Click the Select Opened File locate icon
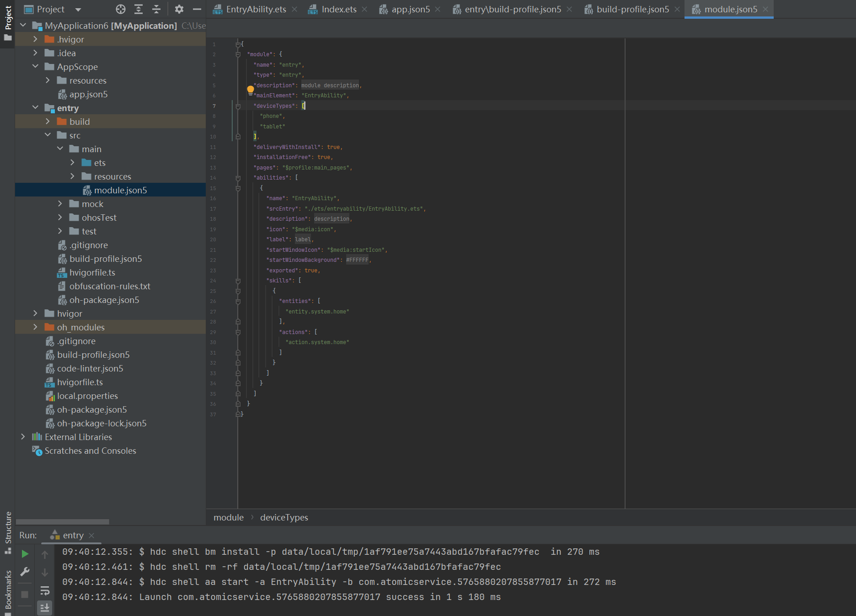 click(121, 9)
